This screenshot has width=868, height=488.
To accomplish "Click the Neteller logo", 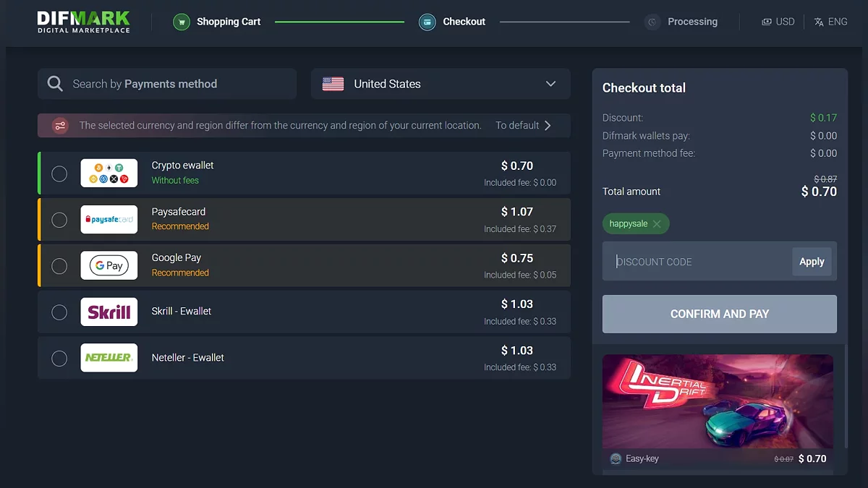I will pos(109,358).
